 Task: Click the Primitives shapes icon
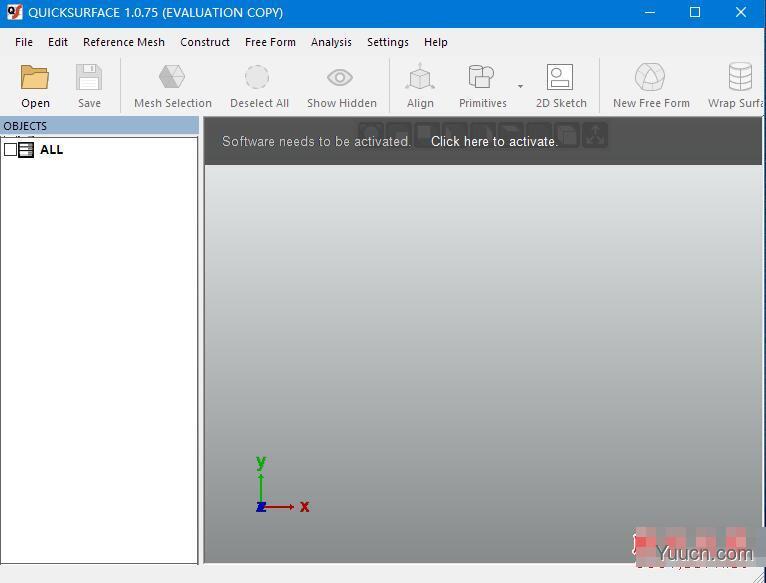481,77
